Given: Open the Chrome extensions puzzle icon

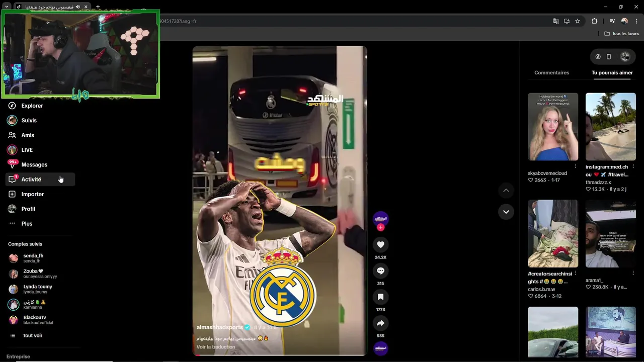Looking at the screenshot, I should (595, 21).
